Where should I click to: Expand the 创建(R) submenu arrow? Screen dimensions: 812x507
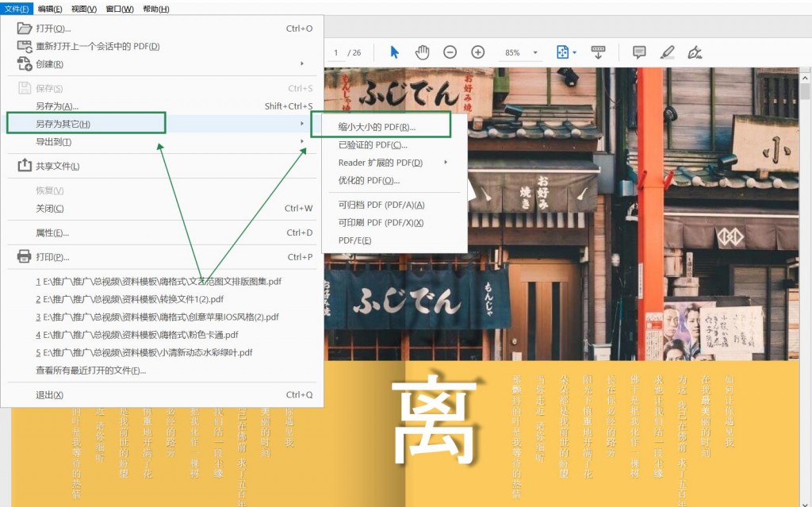302,63
